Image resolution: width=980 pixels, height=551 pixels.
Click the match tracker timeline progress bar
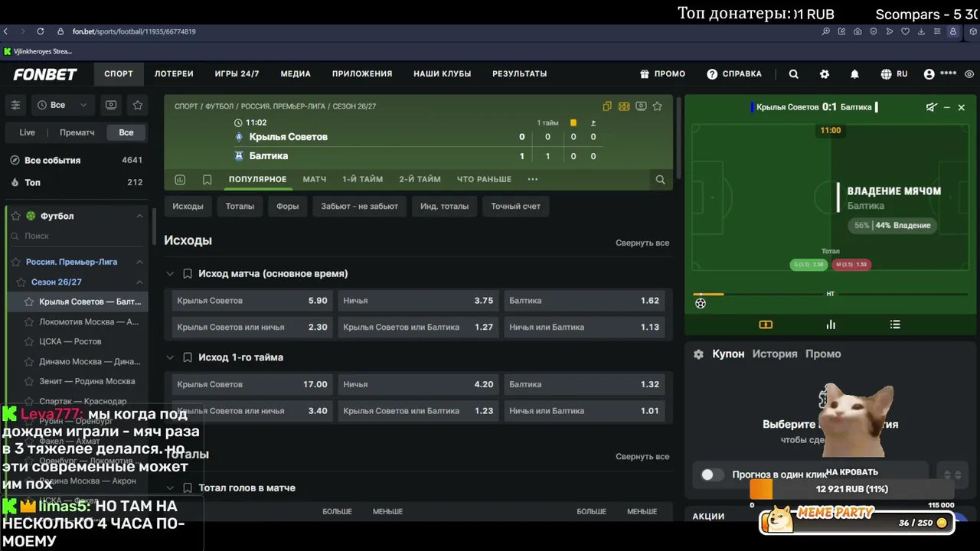831,294
